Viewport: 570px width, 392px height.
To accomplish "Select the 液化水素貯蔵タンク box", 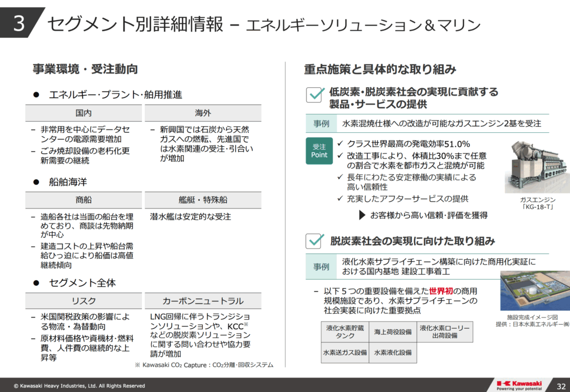I will pyautogui.click(x=345, y=332).
